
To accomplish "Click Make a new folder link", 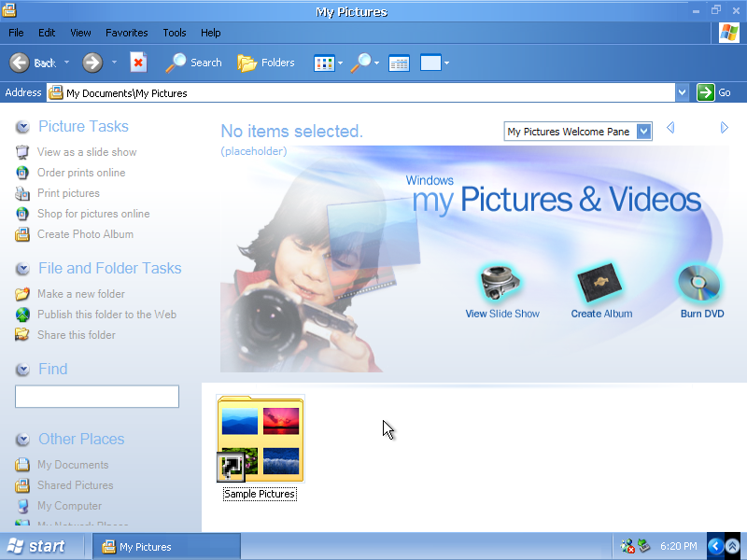I will click(80, 294).
